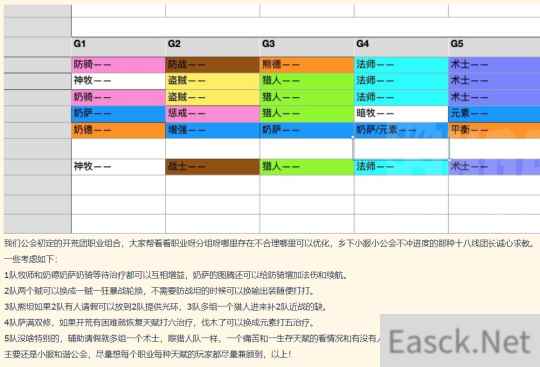Select the 奶萨/元素 cell in G4
Image resolution: width=540 pixels, height=367 pixels.
click(x=401, y=130)
